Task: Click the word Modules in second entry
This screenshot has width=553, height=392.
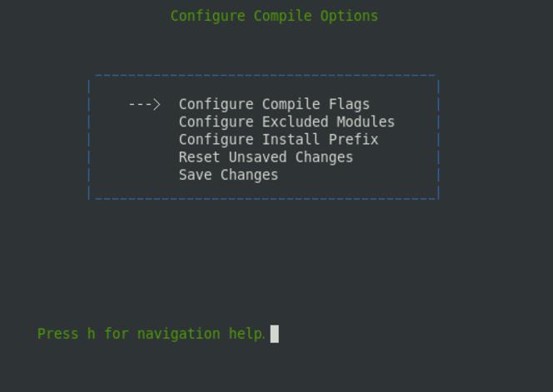Action: coord(366,122)
